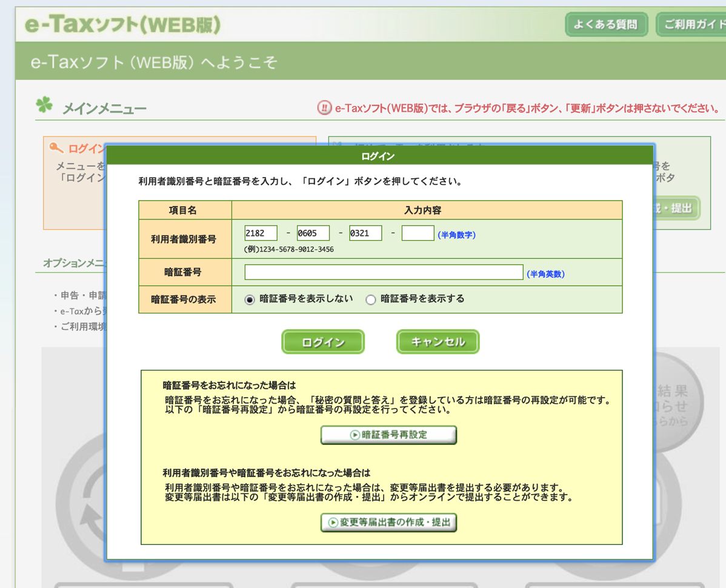Screen dimensions: 726x588
Task: Click the example text (例)1234-5678-9012-3456
Action: click(x=289, y=249)
